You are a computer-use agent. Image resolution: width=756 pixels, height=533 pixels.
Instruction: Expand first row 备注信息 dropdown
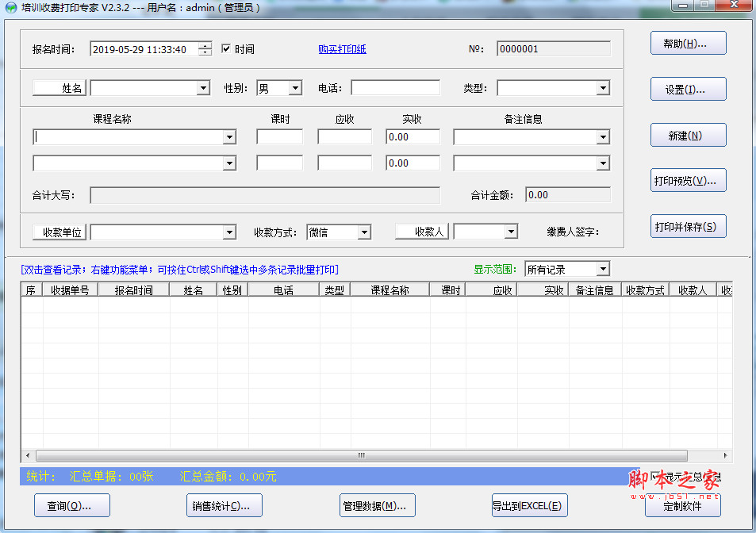pos(603,137)
